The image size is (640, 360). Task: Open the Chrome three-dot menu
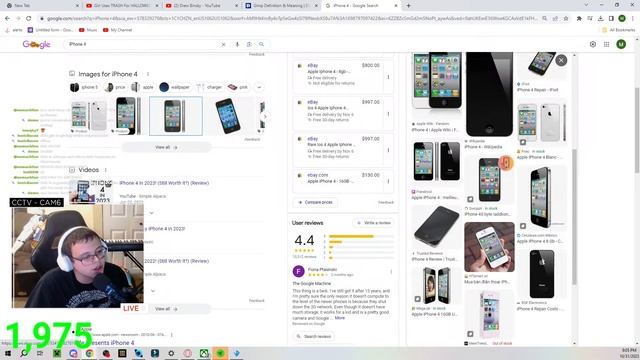pos(633,18)
